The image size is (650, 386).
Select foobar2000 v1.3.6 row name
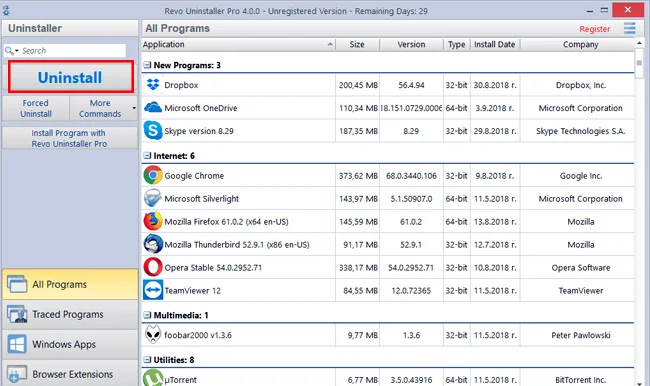pos(198,335)
